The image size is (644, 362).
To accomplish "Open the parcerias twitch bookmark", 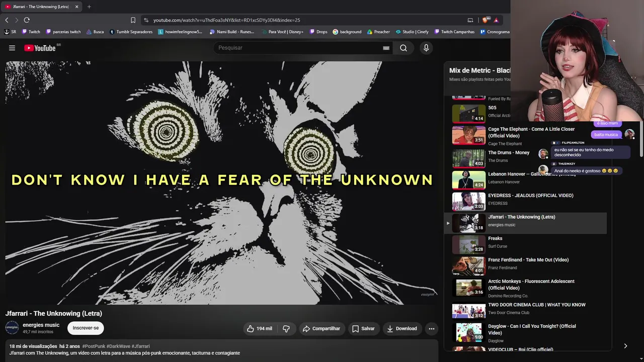I will coord(63,32).
